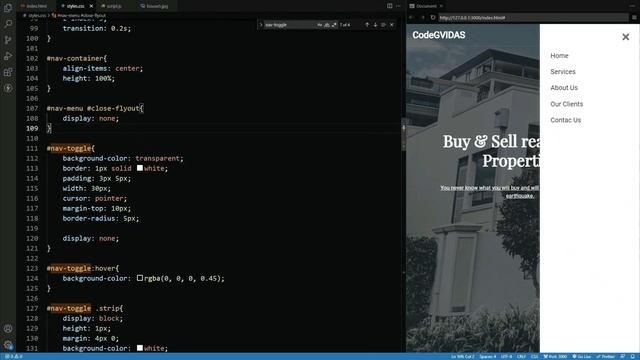
Task: Switch to the script.js tab
Action: pyautogui.click(x=113, y=6)
